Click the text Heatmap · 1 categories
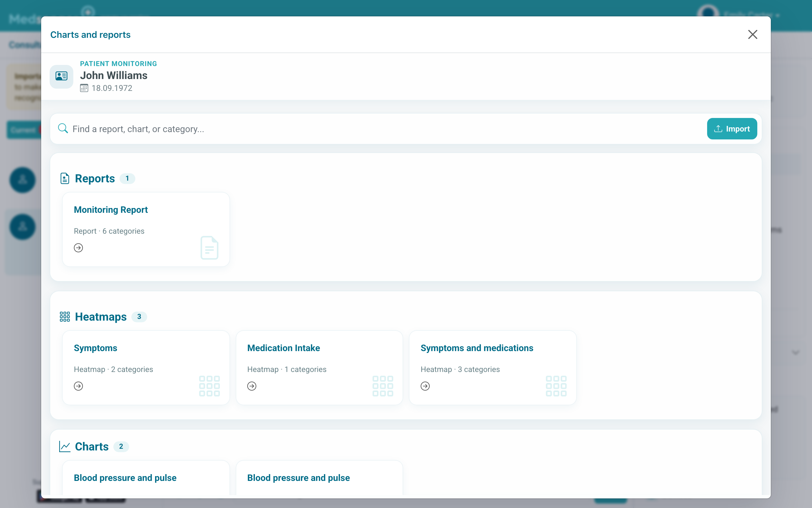The image size is (812, 508). pos(287,369)
